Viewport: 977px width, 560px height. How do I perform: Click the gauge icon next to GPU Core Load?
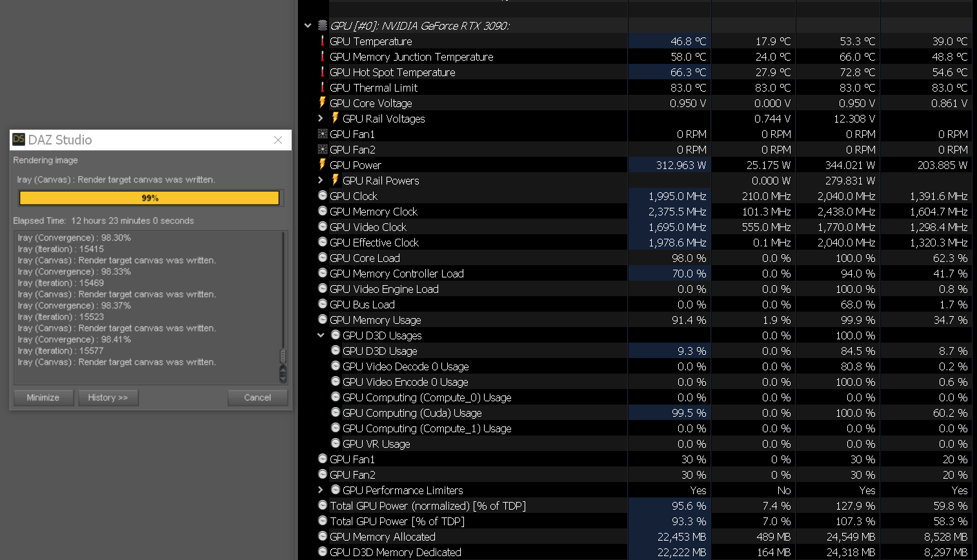point(323,257)
